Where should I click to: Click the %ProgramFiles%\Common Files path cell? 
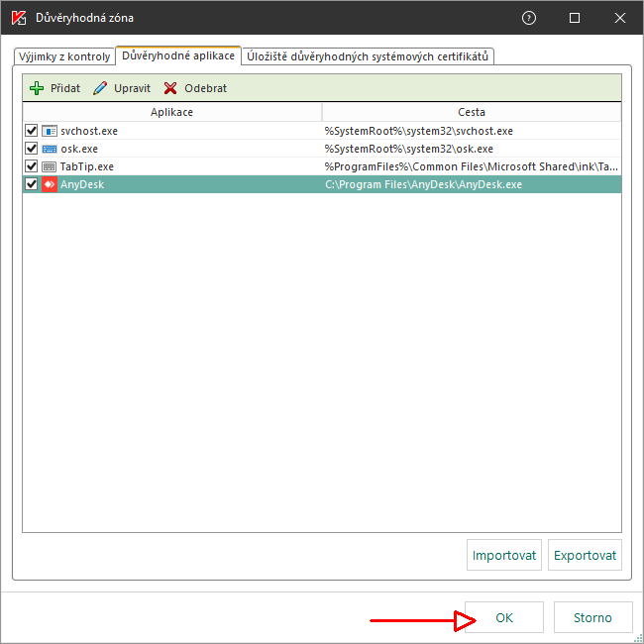coord(471,166)
